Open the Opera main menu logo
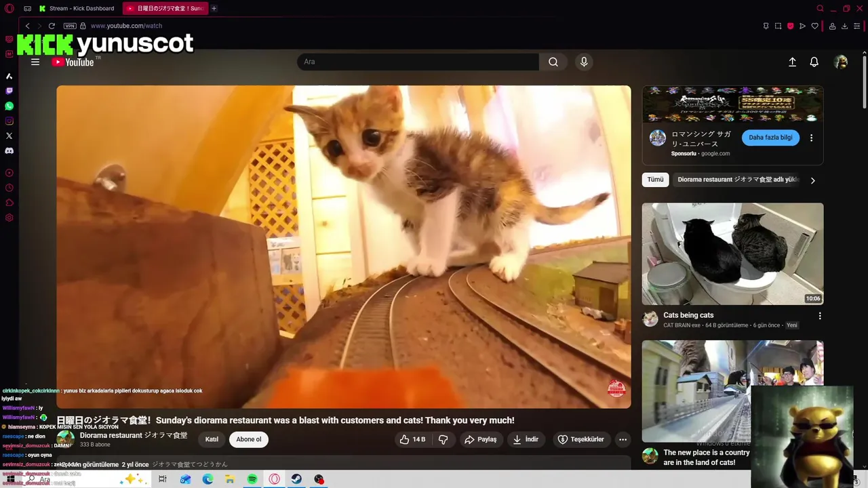 point(9,8)
